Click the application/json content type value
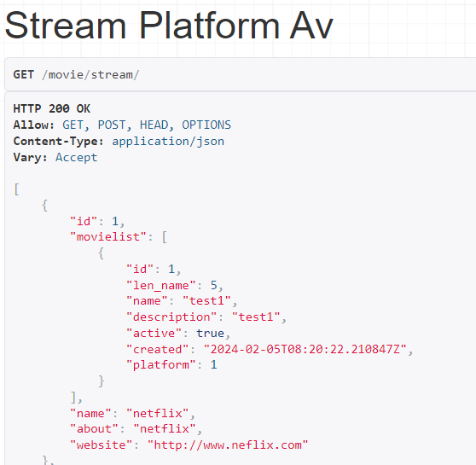The width and height of the screenshot is (476, 465). (168, 142)
